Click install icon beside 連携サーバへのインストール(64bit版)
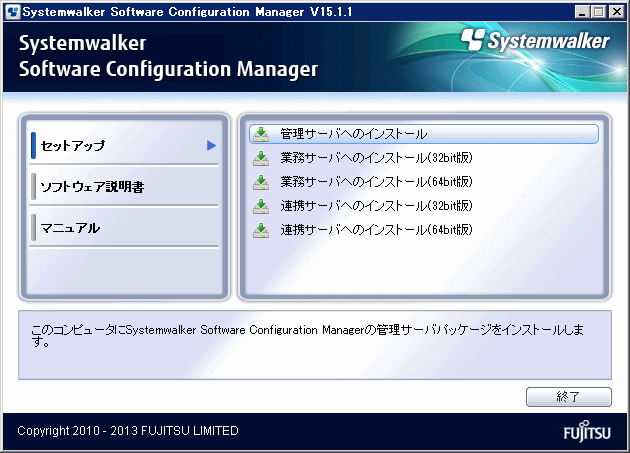 click(261, 230)
